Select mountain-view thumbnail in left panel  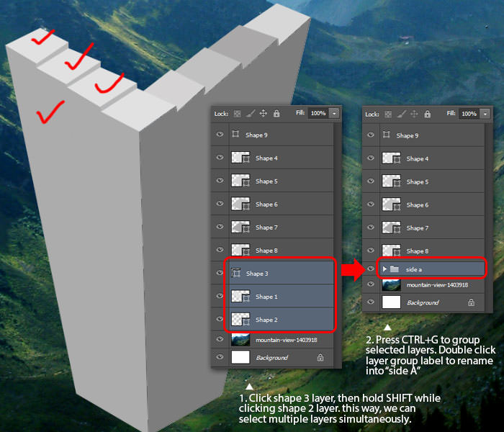coord(240,340)
